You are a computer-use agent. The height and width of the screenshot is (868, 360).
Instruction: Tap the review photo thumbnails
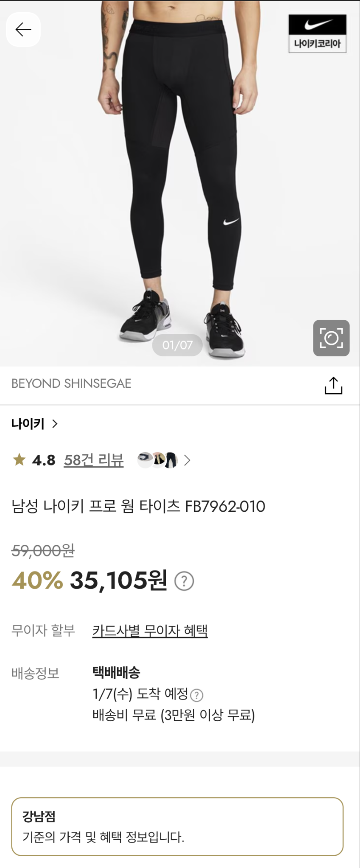157,460
